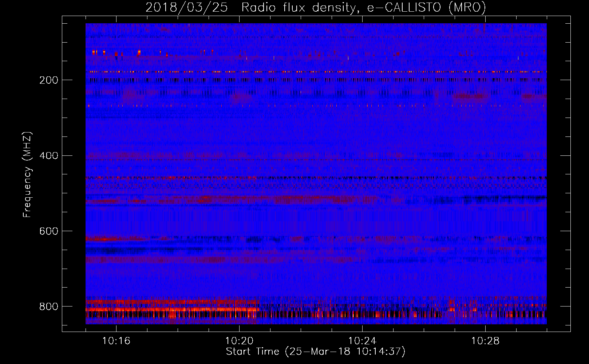Click the bright red emission band near 800 MHz

(x=172, y=309)
